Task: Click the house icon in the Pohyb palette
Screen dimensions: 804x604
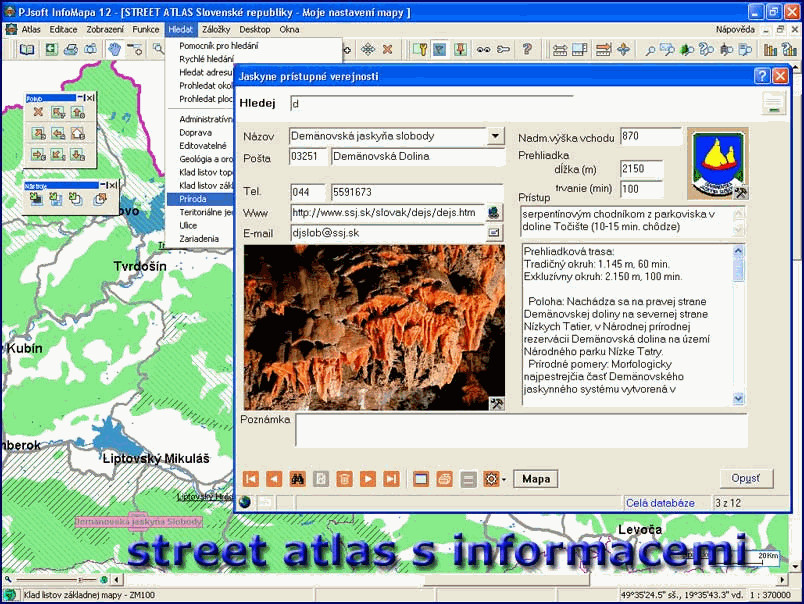Action: [78, 133]
